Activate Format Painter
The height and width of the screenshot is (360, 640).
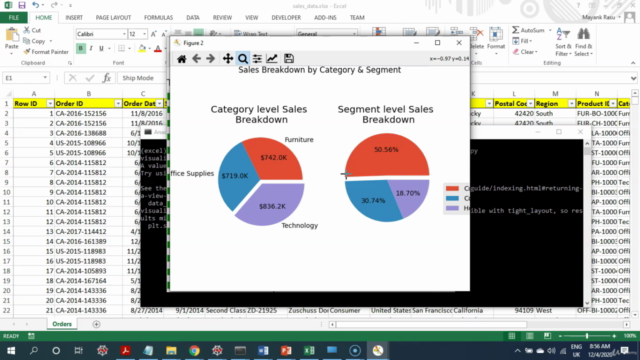(x=46, y=52)
